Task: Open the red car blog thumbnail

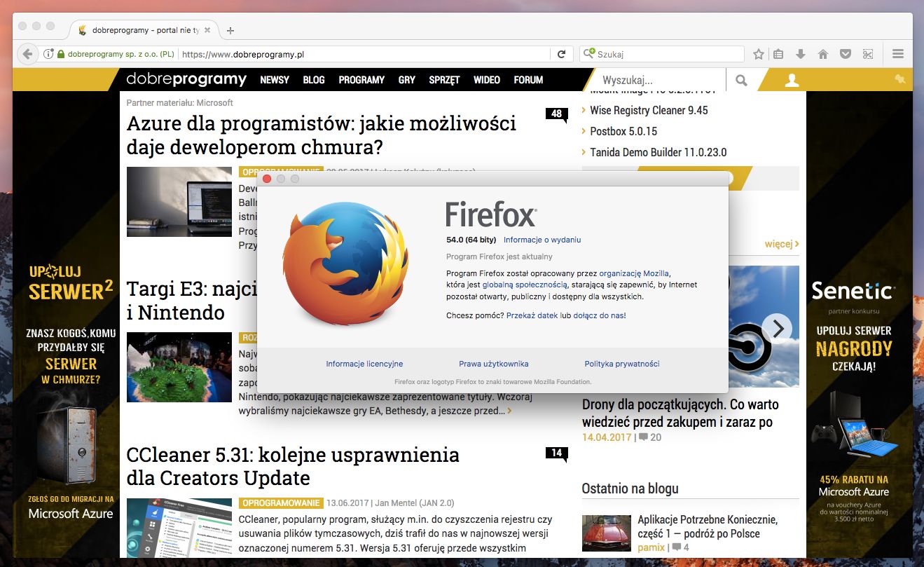Action: 607,533
